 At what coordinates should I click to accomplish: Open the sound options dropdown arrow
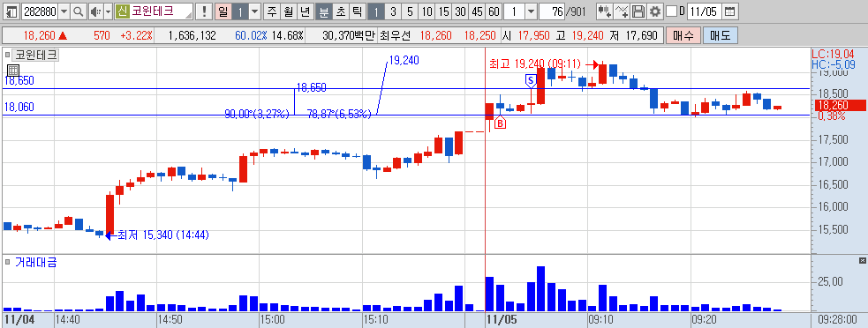pyautogui.click(x=108, y=11)
